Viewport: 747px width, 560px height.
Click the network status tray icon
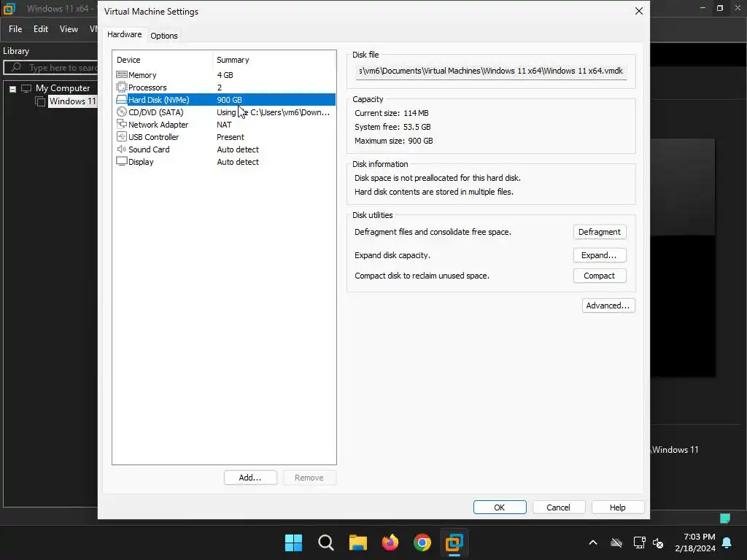click(639, 542)
